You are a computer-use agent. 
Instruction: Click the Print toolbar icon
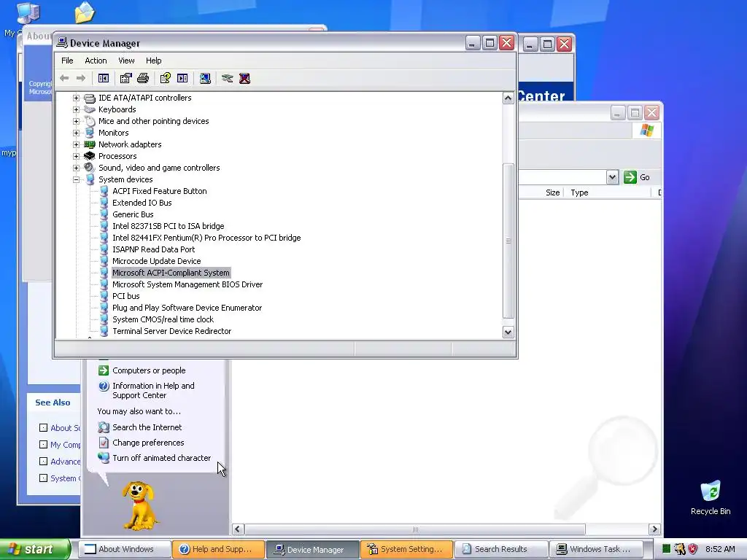click(x=143, y=78)
